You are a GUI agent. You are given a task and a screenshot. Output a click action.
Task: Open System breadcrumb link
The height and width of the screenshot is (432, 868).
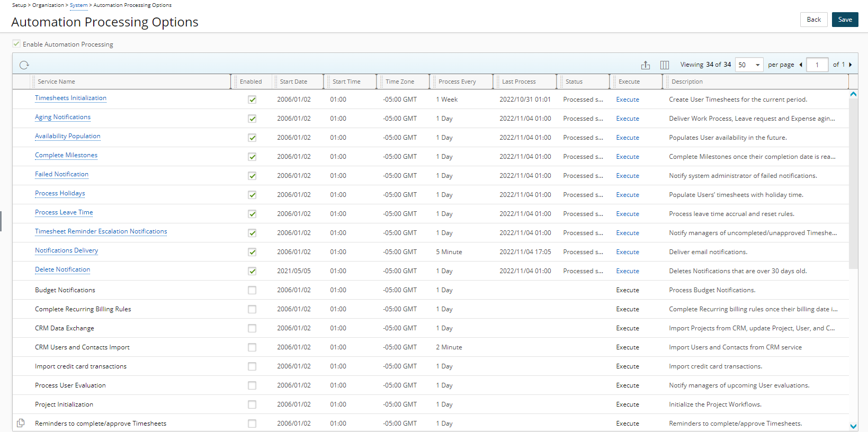79,5
